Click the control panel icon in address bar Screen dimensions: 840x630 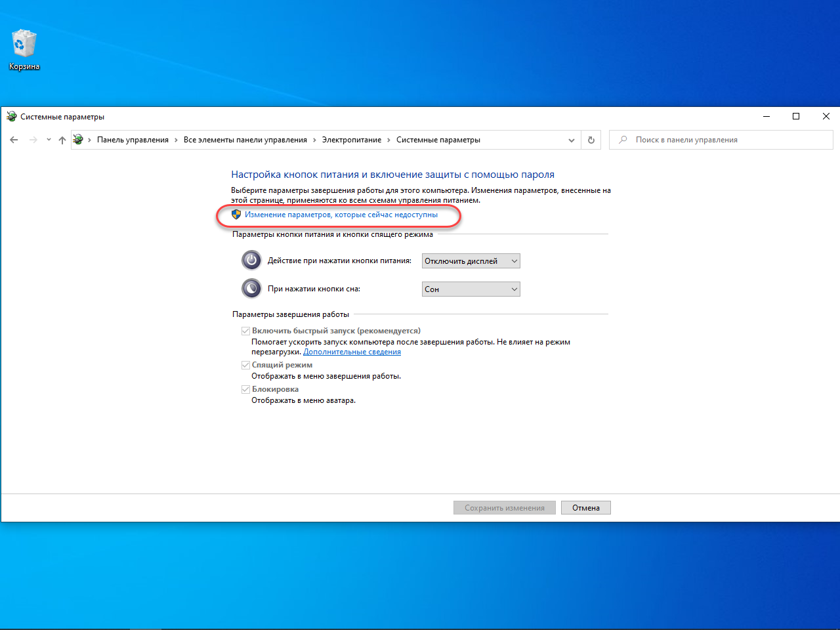click(78, 140)
